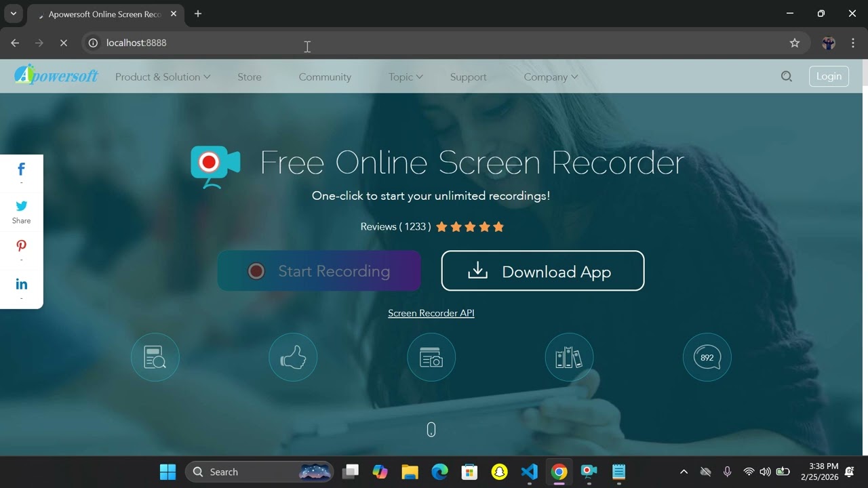Screen dimensions: 868x488
Task: Open the volume control in the tray
Action: point(765,472)
